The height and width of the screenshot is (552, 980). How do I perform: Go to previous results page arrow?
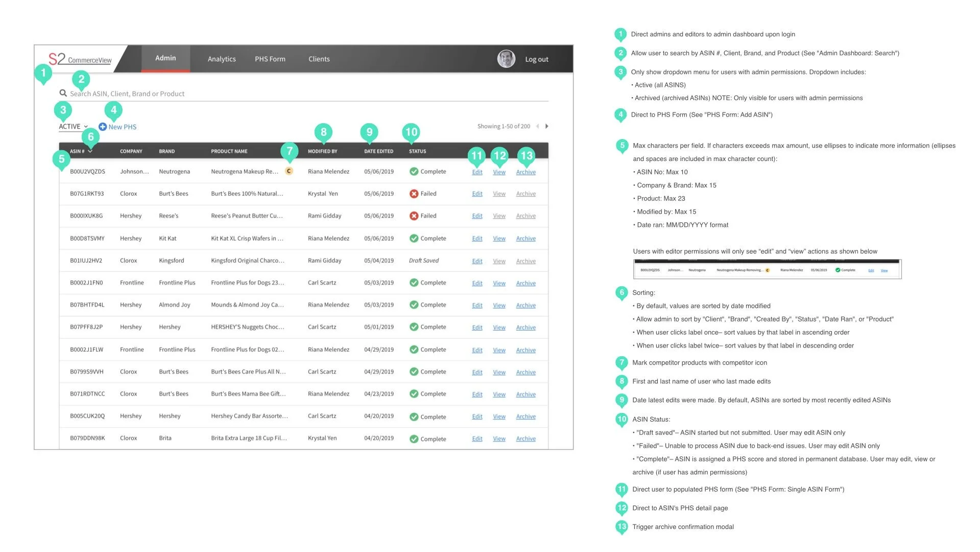537,126
